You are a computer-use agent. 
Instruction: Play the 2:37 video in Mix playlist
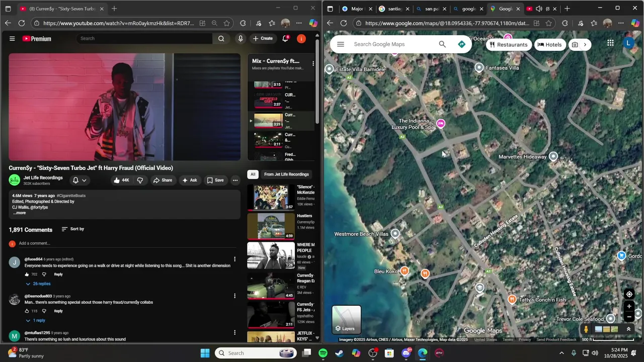point(268,101)
